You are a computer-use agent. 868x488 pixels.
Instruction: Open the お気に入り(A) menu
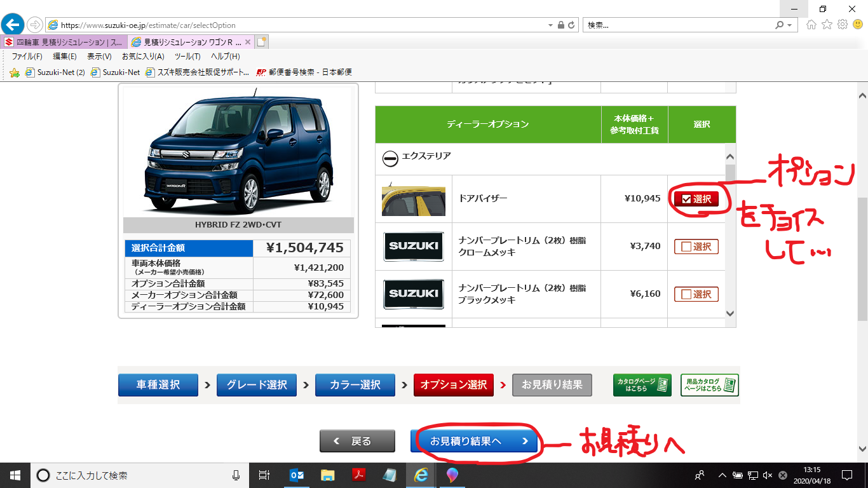tap(143, 57)
